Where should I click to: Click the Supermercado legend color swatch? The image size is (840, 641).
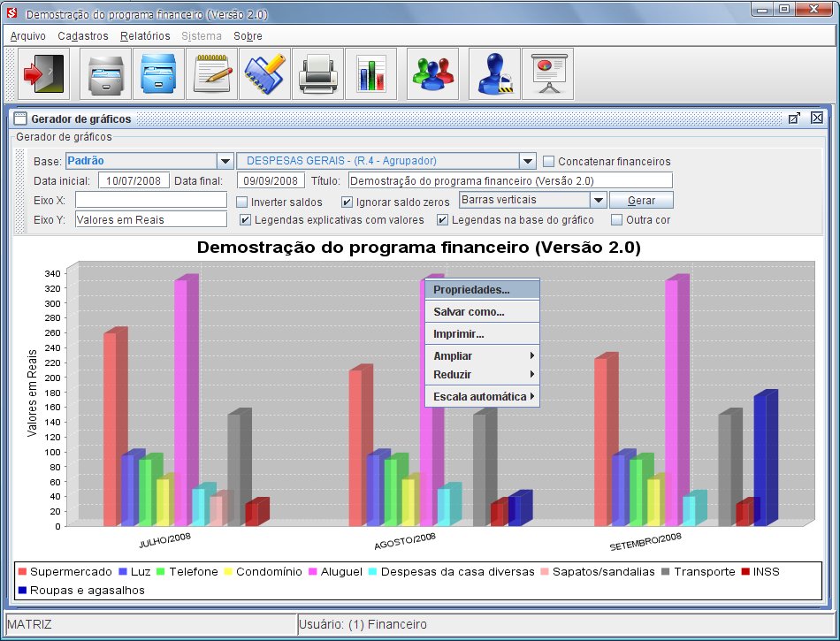click(x=22, y=572)
